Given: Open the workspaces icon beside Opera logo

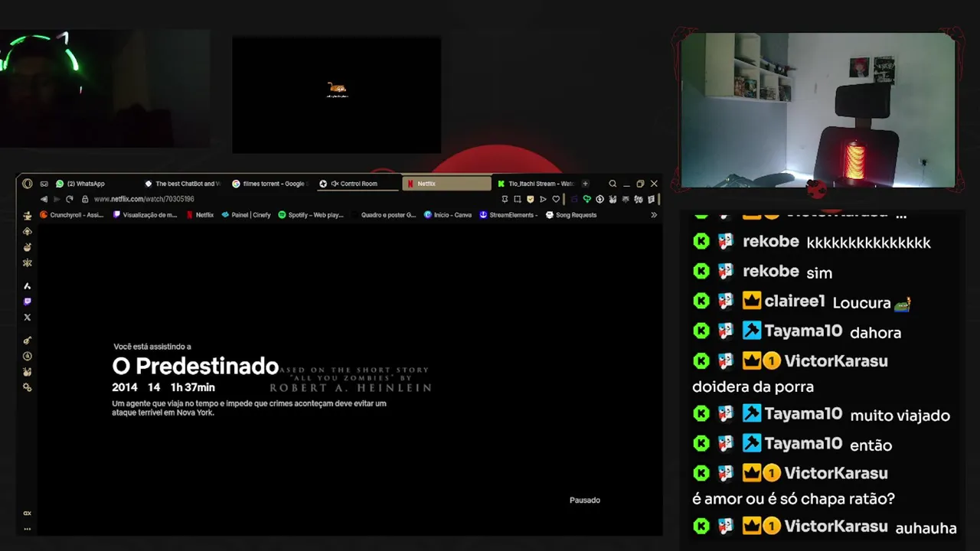Looking at the screenshot, I should [x=44, y=184].
